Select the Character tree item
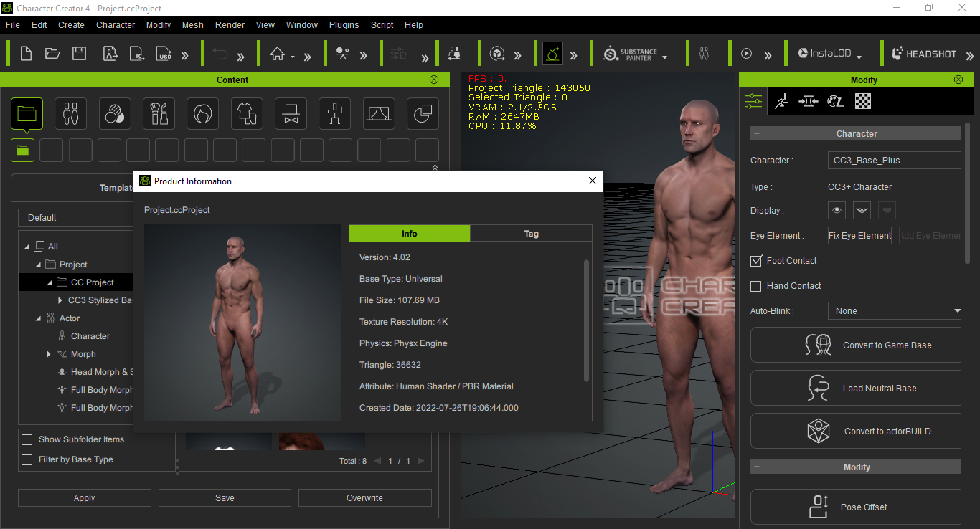This screenshot has height=529, width=980. [90, 336]
